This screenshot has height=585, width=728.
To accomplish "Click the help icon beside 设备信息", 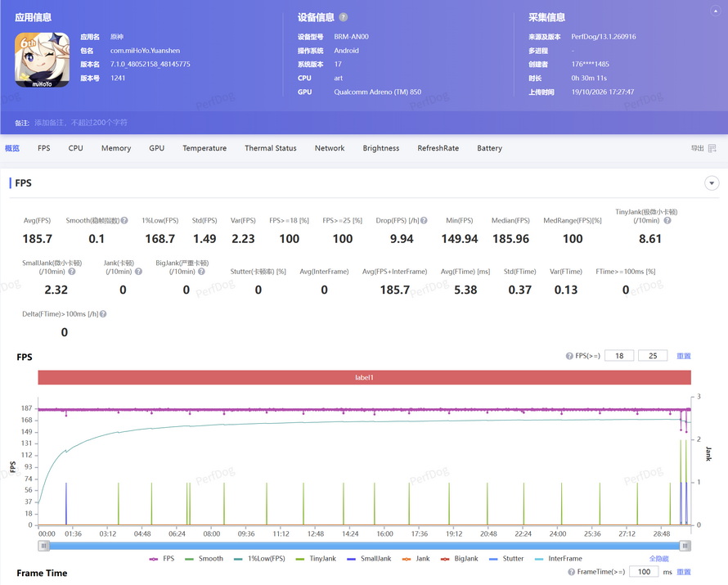I will coord(343,17).
